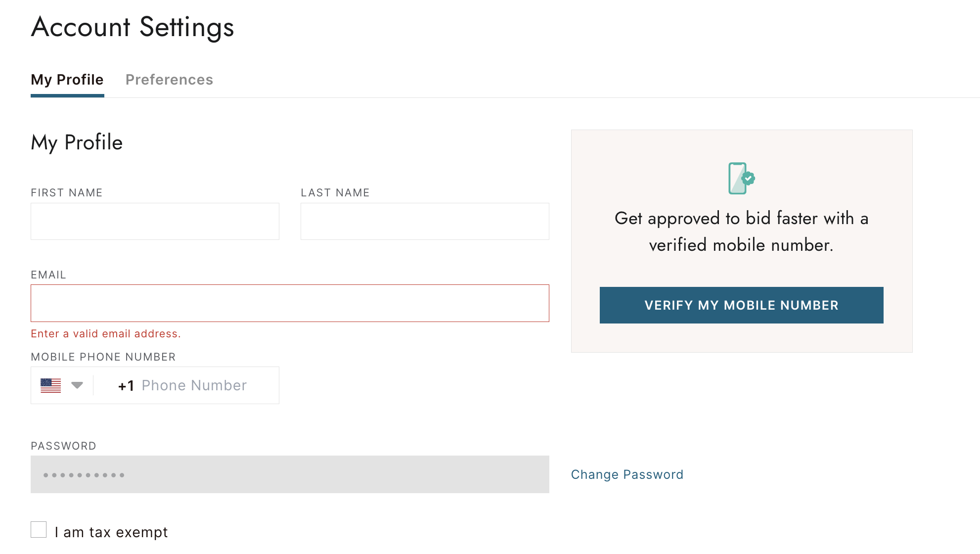Click the I am tax exempt label
The image size is (980, 554).
click(x=111, y=532)
